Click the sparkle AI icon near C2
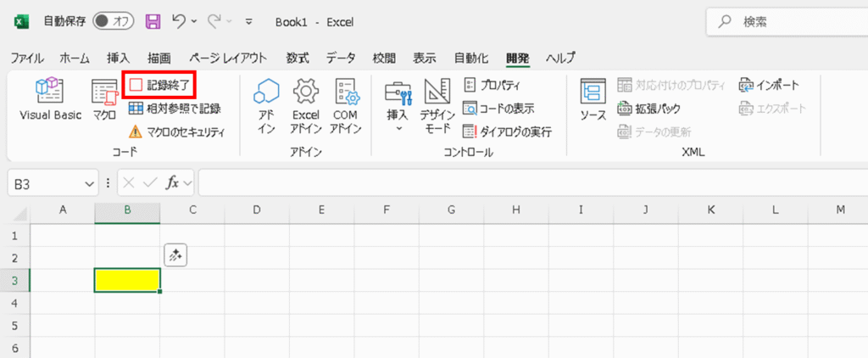 tap(176, 255)
